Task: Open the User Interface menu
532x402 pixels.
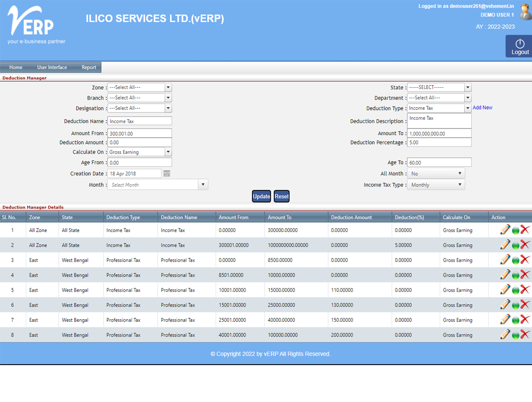Action: point(52,67)
